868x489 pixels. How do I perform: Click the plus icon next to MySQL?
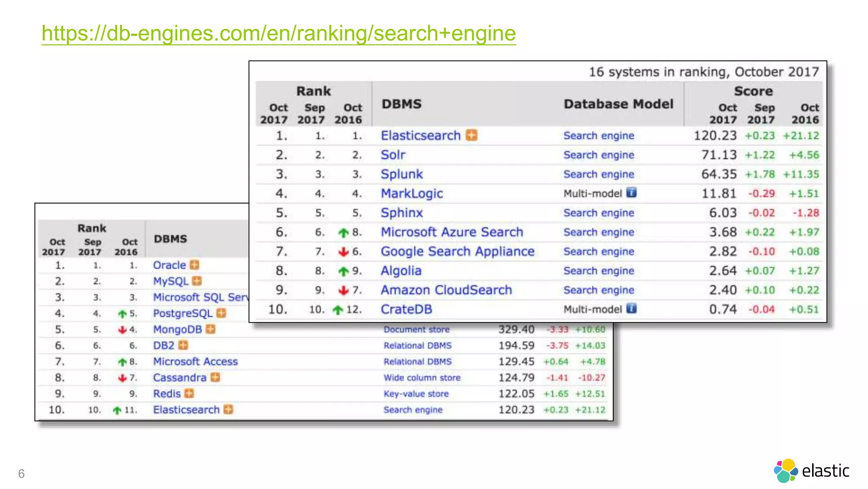tap(197, 281)
